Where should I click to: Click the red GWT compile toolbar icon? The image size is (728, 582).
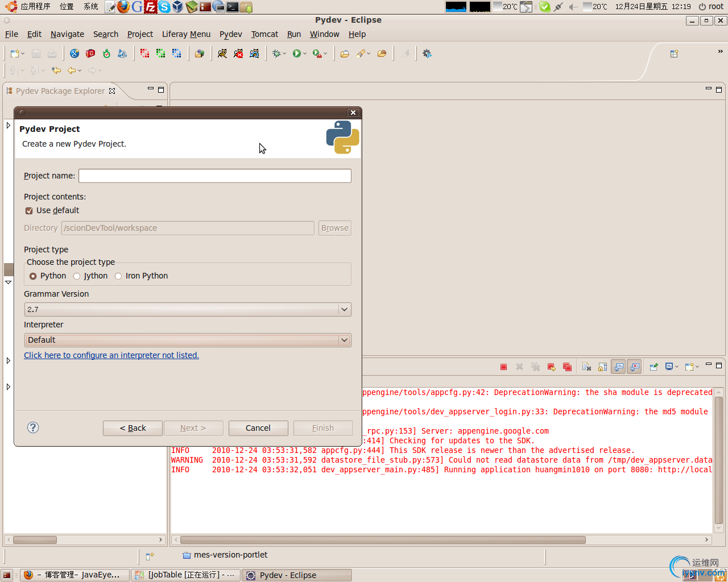coord(90,53)
